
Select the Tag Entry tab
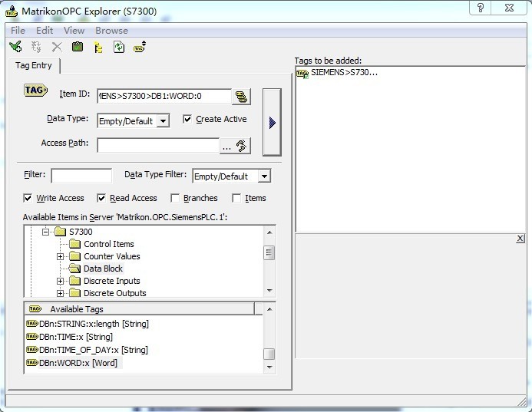pyautogui.click(x=34, y=65)
